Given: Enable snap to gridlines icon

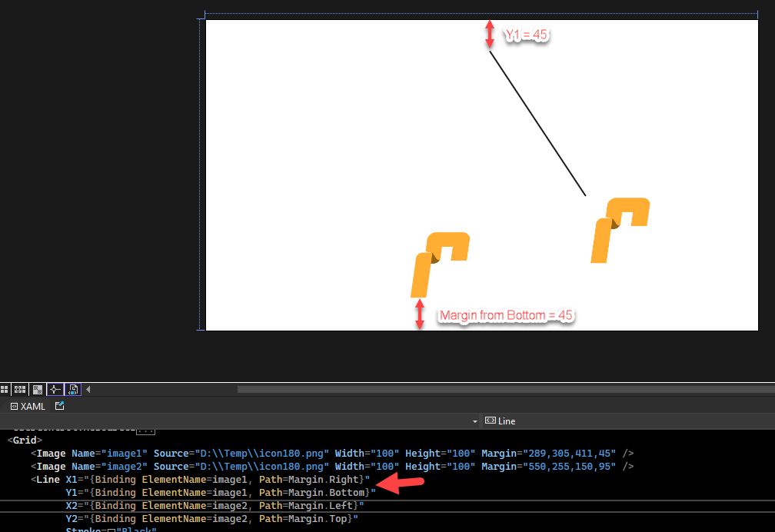Looking at the screenshot, I should point(21,389).
